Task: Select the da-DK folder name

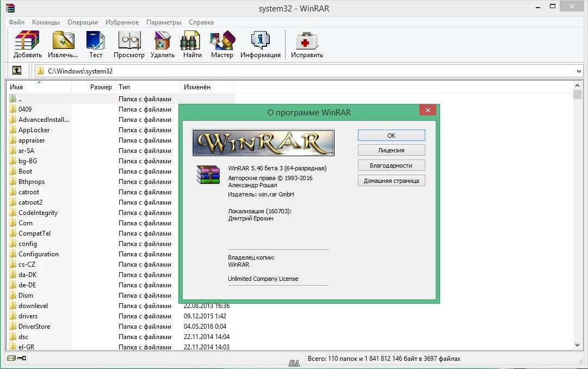Action: coord(28,275)
